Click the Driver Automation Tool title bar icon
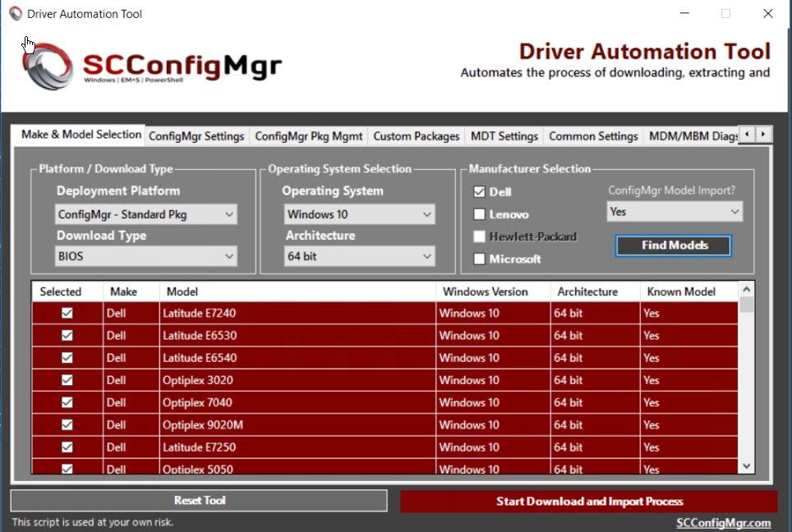The height and width of the screenshot is (532, 792). (16, 14)
